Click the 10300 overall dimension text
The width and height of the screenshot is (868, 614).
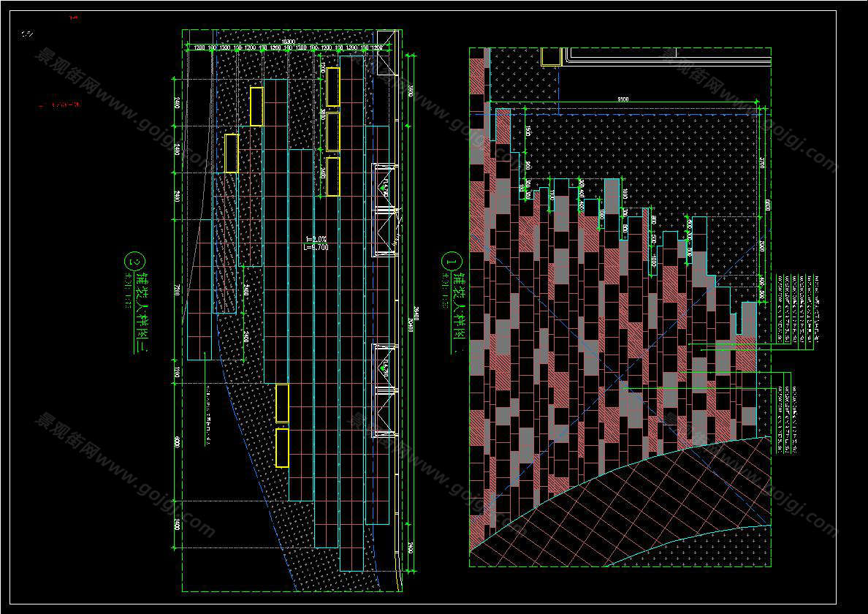(288, 42)
